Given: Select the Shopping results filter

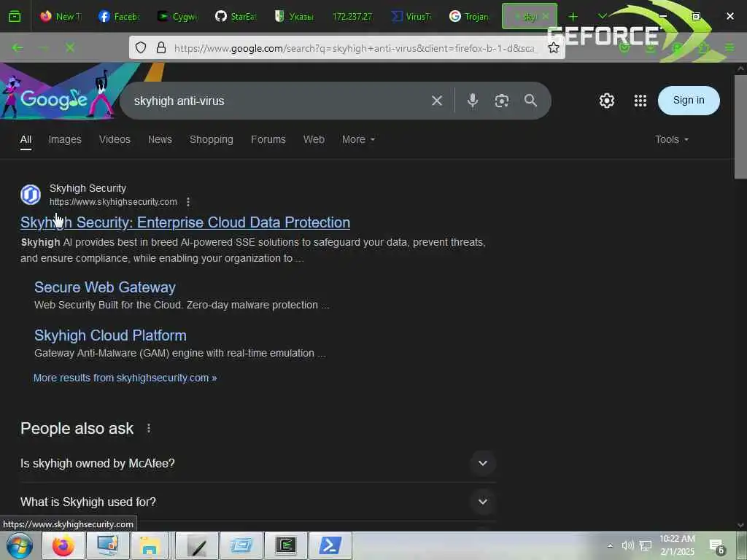Looking at the screenshot, I should pyautogui.click(x=212, y=139).
